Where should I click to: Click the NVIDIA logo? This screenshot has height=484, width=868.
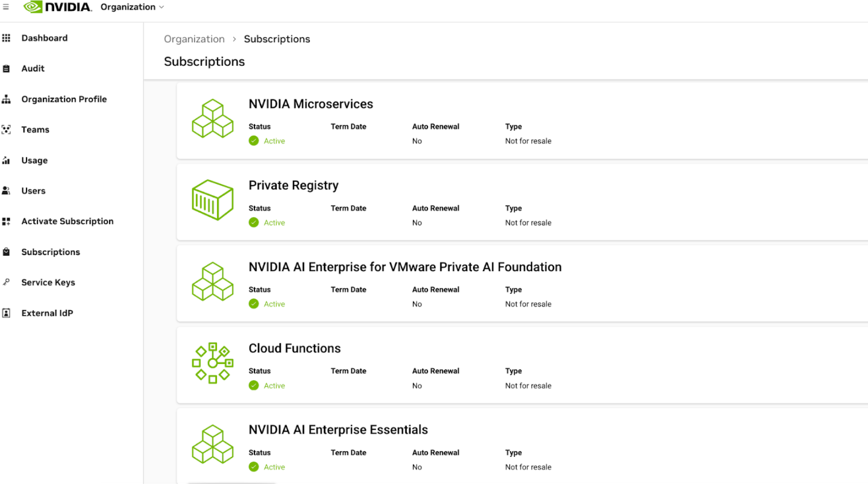coord(58,7)
